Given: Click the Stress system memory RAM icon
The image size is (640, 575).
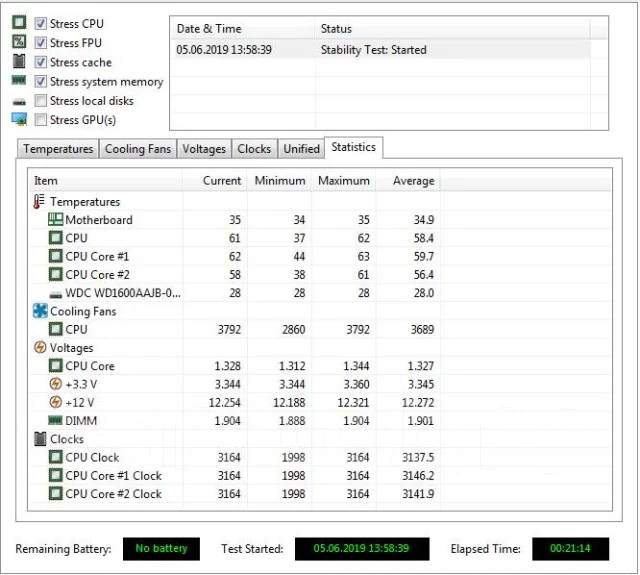Looking at the screenshot, I should tap(19, 80).
